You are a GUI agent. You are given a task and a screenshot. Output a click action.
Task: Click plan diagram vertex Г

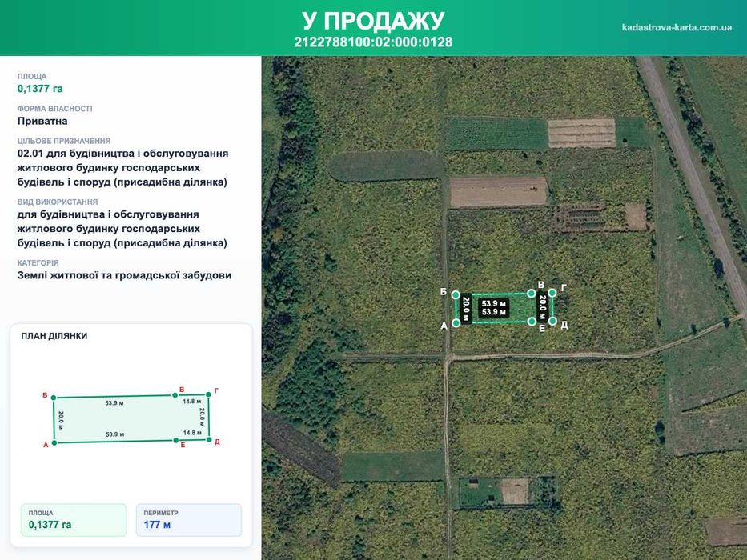tap(208, 394)
